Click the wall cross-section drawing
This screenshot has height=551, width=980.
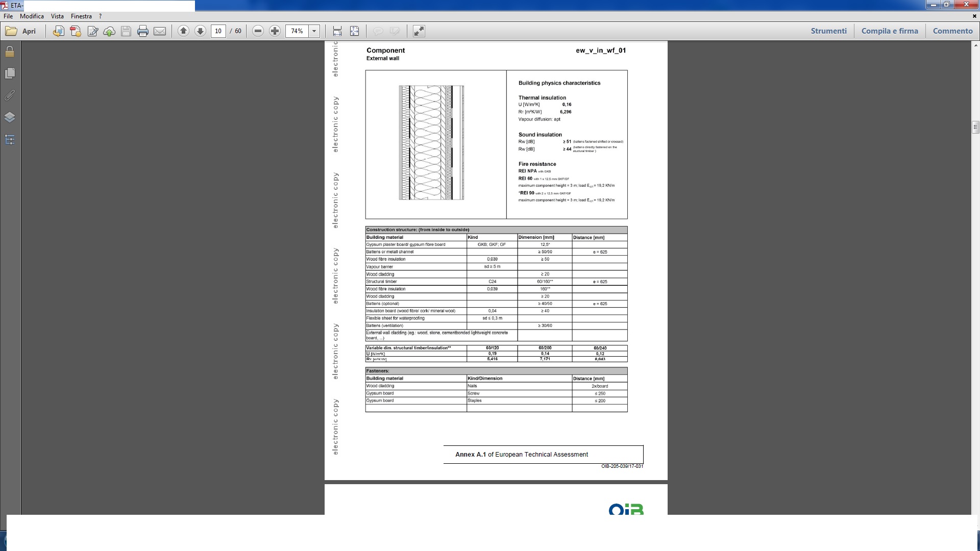click(431, 142)
